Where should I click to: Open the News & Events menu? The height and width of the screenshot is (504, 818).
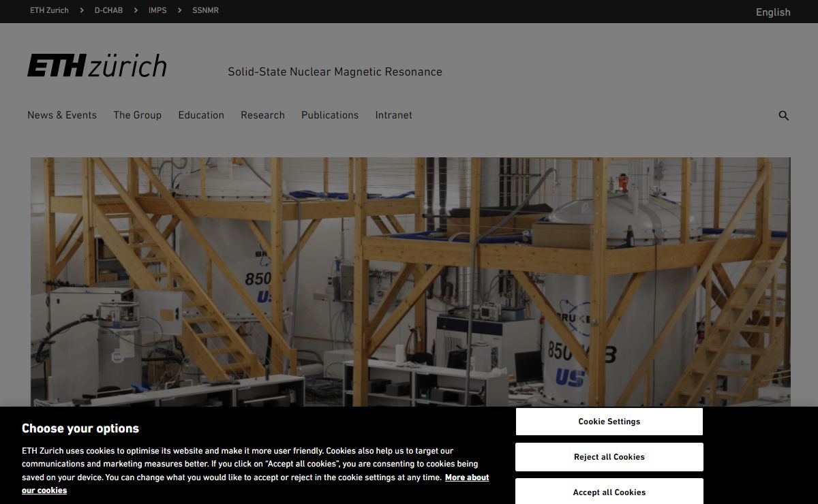(x=62, y=115)
